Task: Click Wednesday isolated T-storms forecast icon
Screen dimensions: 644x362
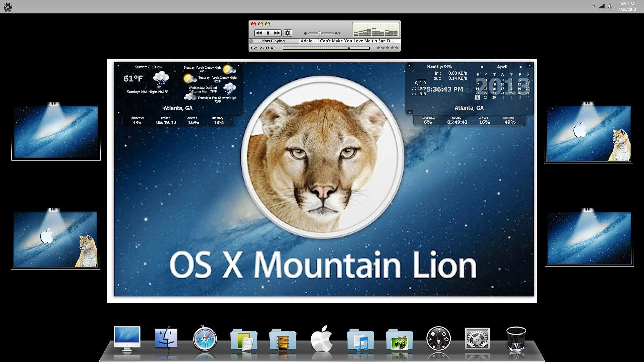Action: point(229,89)
